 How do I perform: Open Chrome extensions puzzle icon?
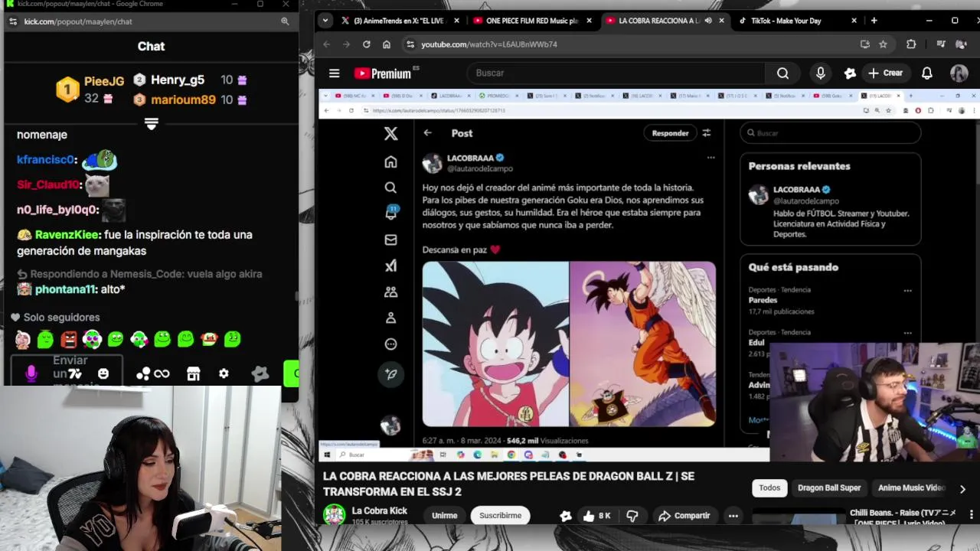[x=911, y=44]
